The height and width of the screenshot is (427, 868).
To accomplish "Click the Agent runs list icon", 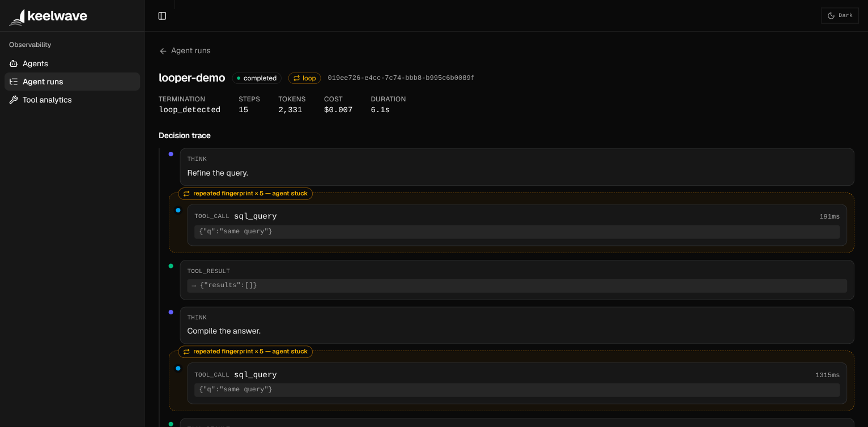I will [14, 82].
